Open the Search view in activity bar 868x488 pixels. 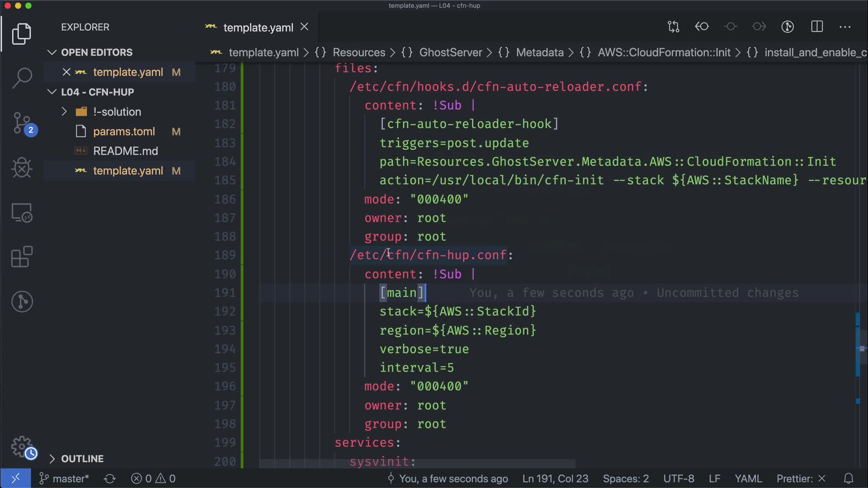coord(22,78)
